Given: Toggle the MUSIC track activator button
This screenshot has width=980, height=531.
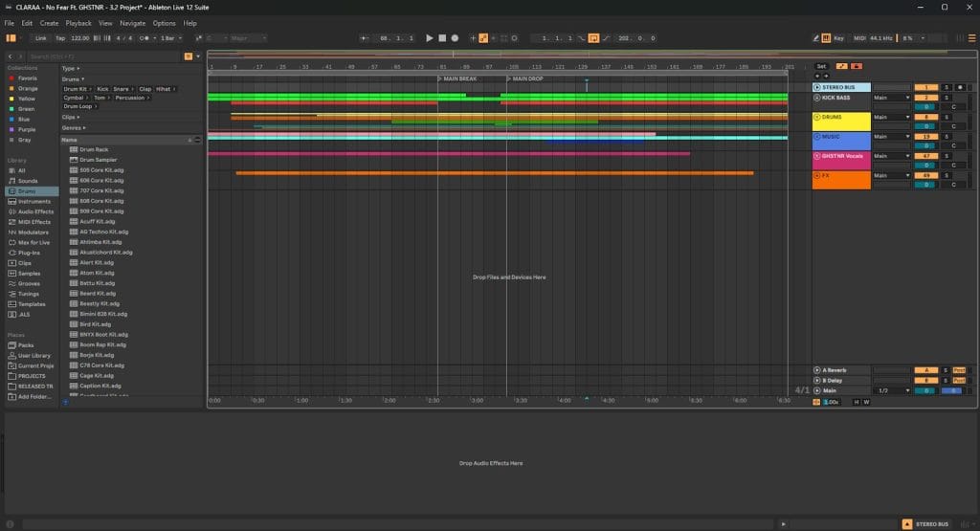Looking at the screenshot, I should (925, 137).
